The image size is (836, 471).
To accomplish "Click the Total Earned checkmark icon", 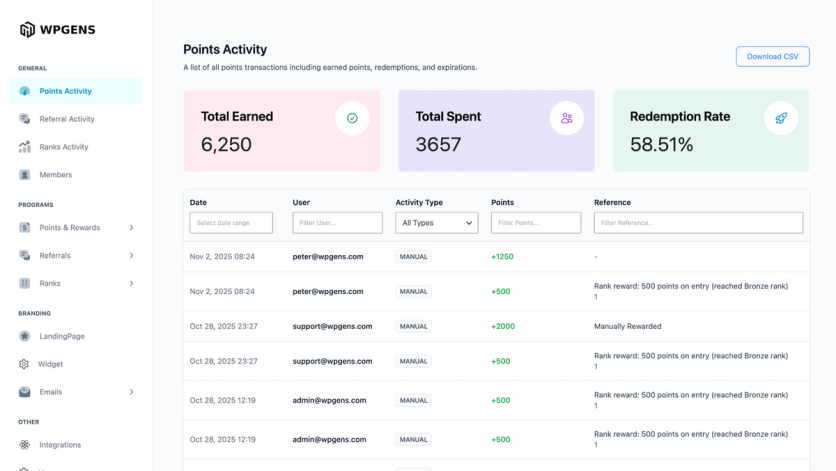I will click(x=352, y=118).
